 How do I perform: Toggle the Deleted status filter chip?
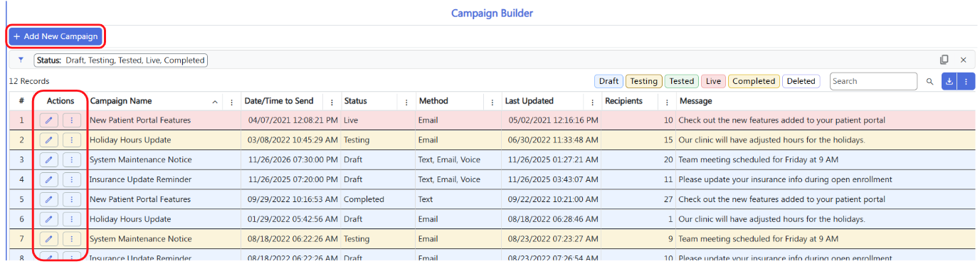(801, 81)
